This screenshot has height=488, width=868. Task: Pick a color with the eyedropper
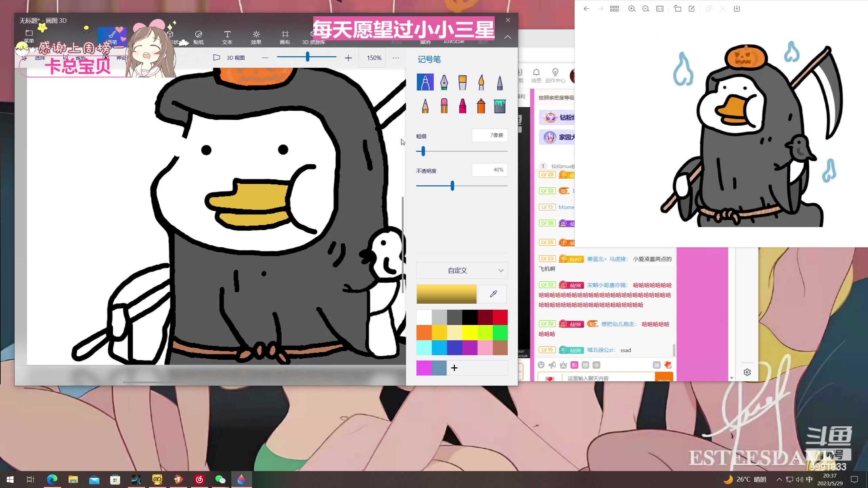[493, 294]
